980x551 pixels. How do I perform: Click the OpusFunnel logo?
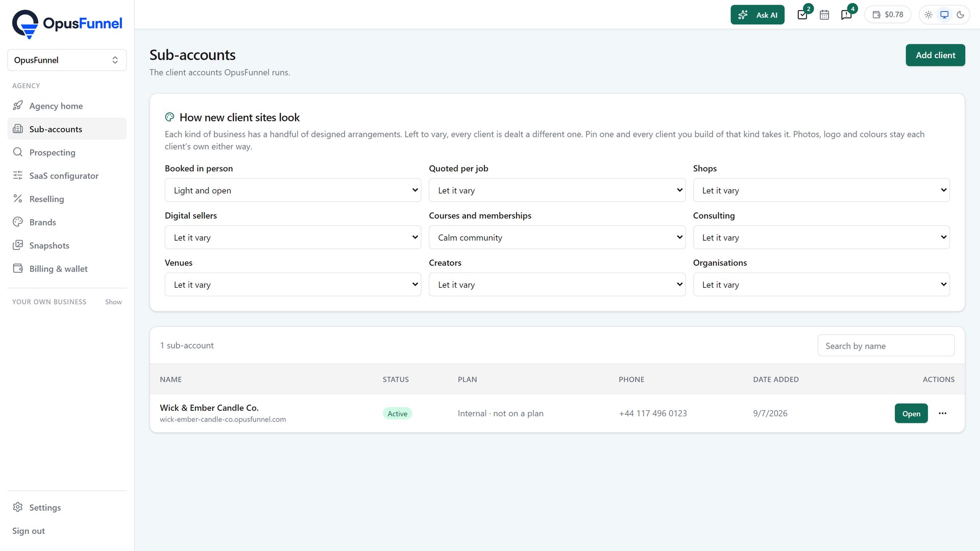(67, 24)
